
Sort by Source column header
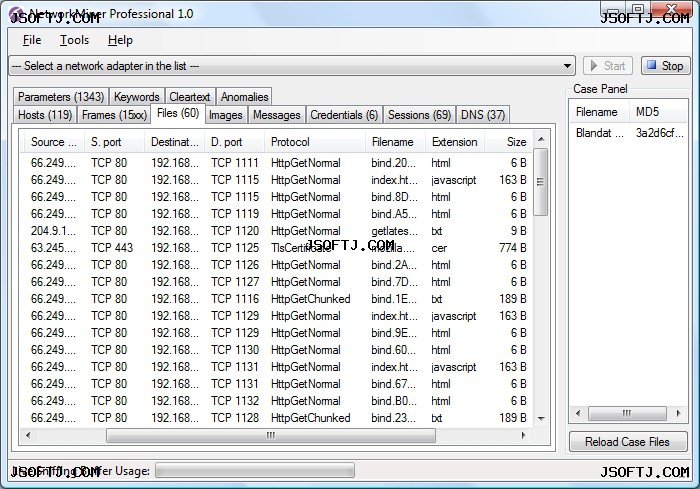(53, 142)
